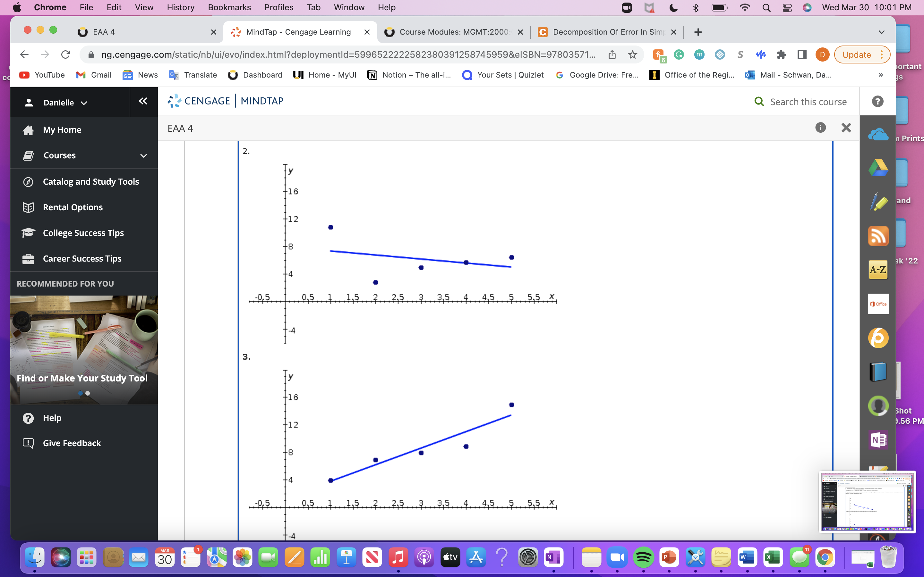Click the Give Feedback link
This screenshot has height=577, width=924.
[72, 443]
